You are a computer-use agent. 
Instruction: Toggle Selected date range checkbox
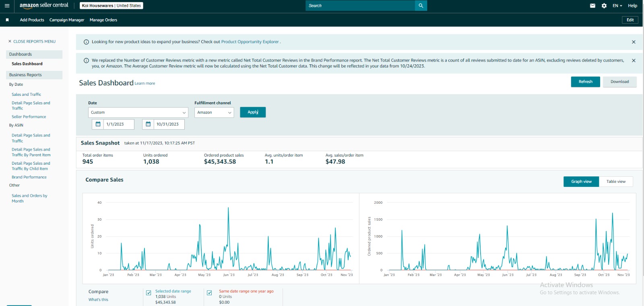tap(149, 293)
